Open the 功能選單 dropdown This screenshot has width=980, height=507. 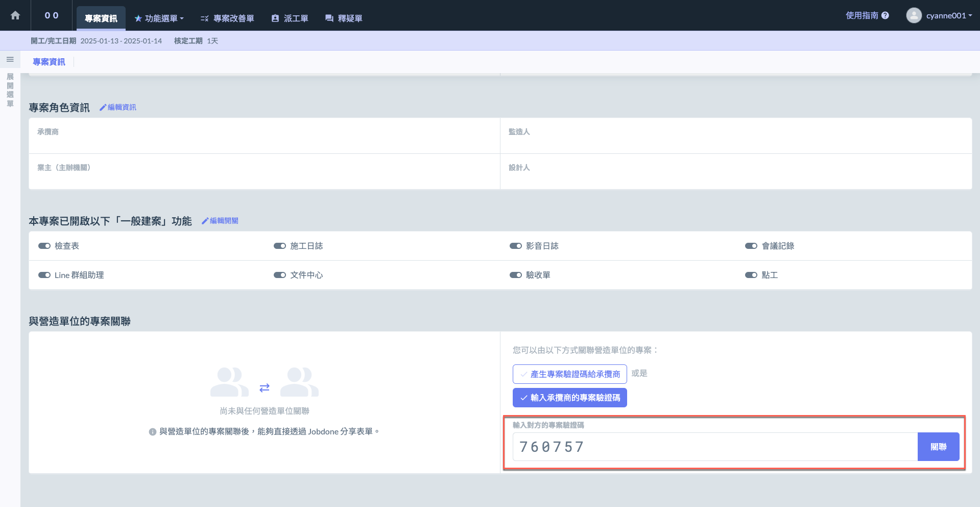pos(159,18)
